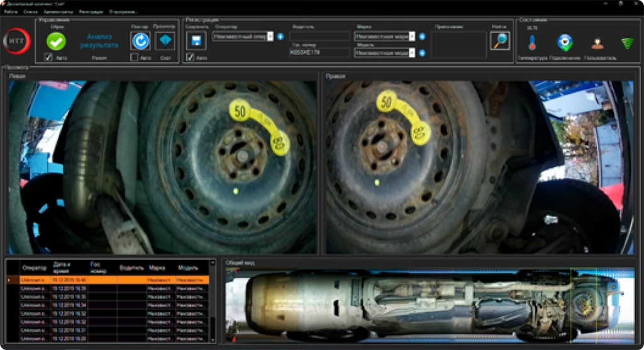Open the Регистрация menu
This screenshot has width=644, height=350.
[92, 12]
